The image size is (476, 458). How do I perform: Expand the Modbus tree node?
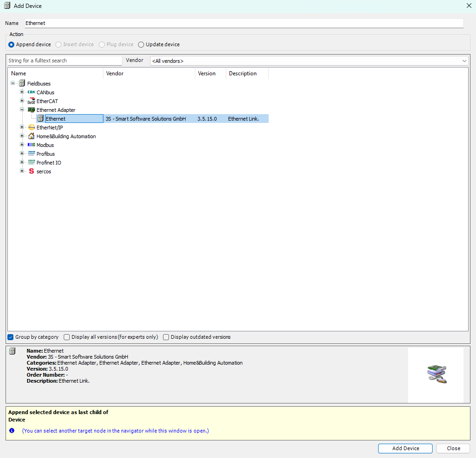(x=22, y=145)
